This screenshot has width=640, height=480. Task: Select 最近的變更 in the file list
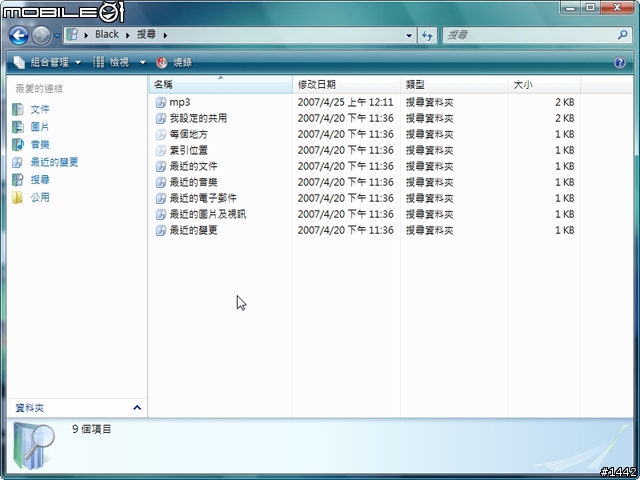click(193, 231)
